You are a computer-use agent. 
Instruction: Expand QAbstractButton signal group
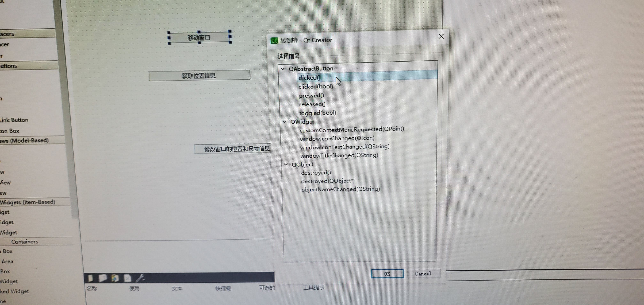[285, 69]
